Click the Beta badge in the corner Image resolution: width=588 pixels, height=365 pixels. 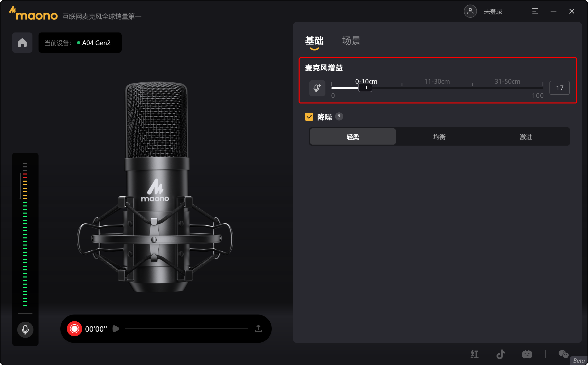coord(579,360)
